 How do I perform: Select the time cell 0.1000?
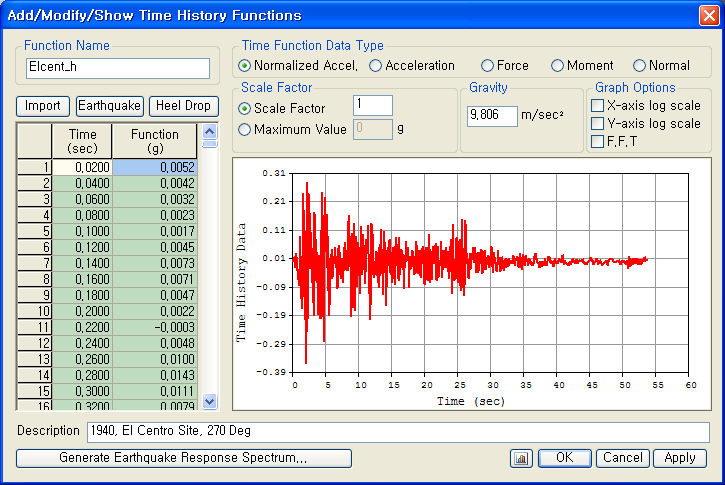(82, 231)
